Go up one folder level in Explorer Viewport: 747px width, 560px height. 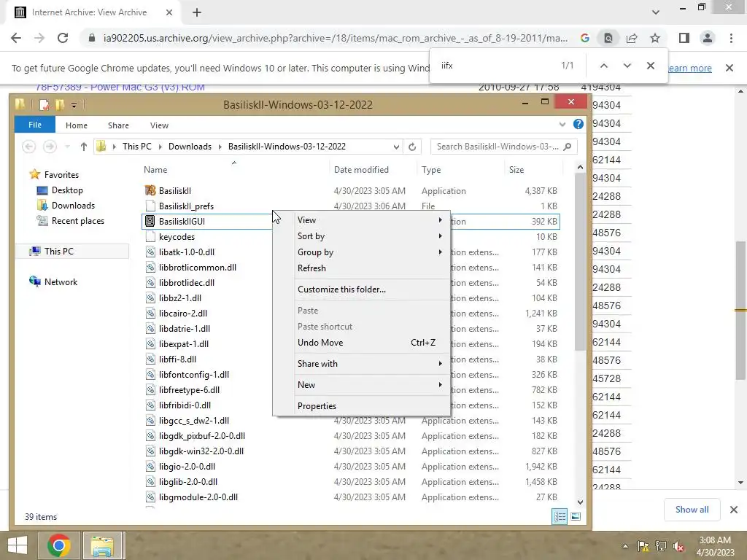[x=83, y=147]
